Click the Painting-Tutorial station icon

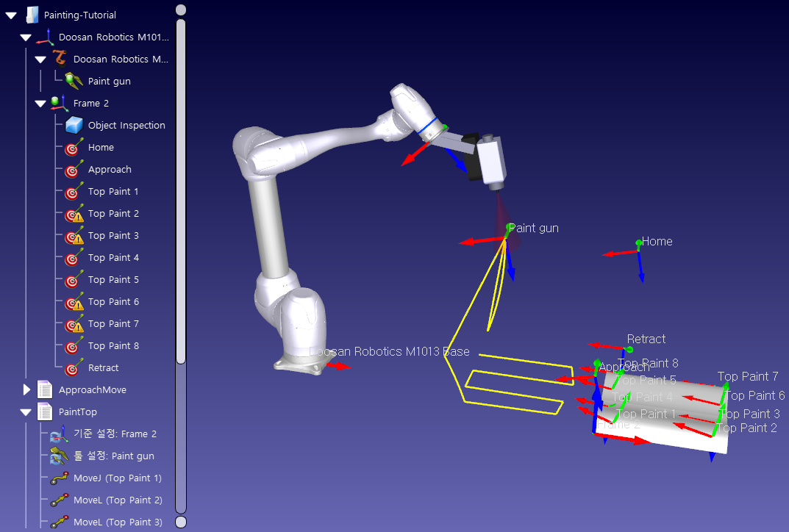31,15
